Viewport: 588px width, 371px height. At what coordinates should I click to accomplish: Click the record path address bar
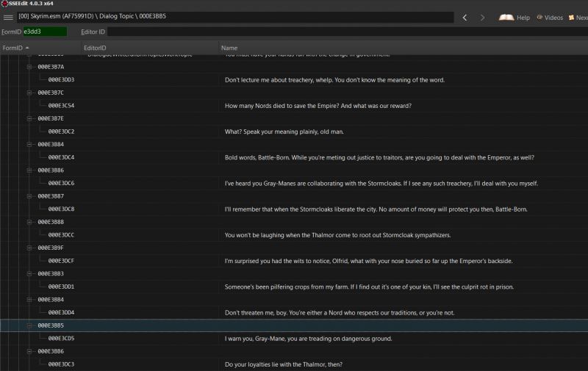(236, 16)
